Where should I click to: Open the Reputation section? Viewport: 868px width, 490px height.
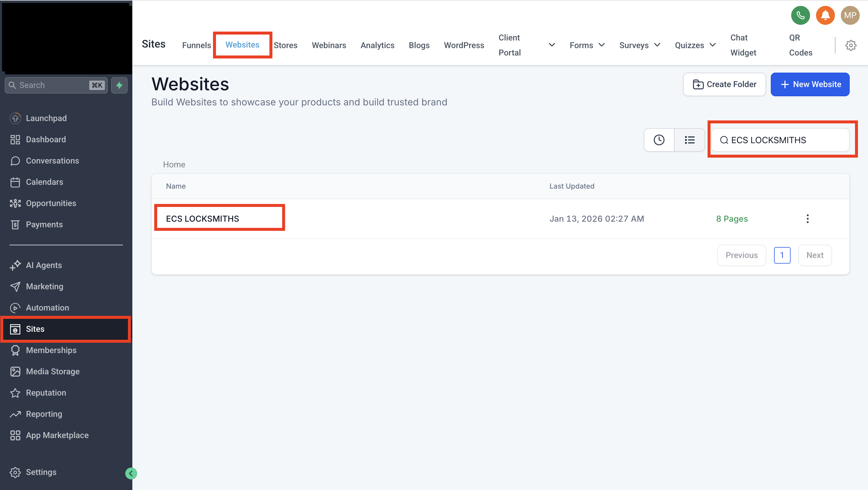46,392
